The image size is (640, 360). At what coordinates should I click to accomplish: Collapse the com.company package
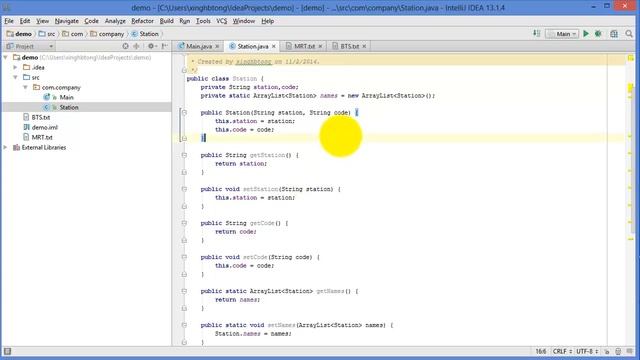[x=25, y=87]
